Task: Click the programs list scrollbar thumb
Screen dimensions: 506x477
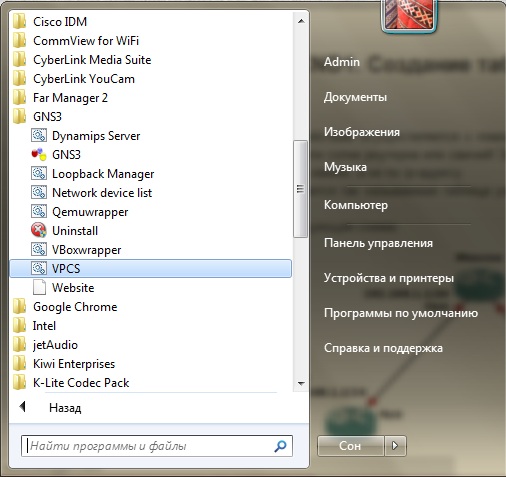Action: point(300,189)
